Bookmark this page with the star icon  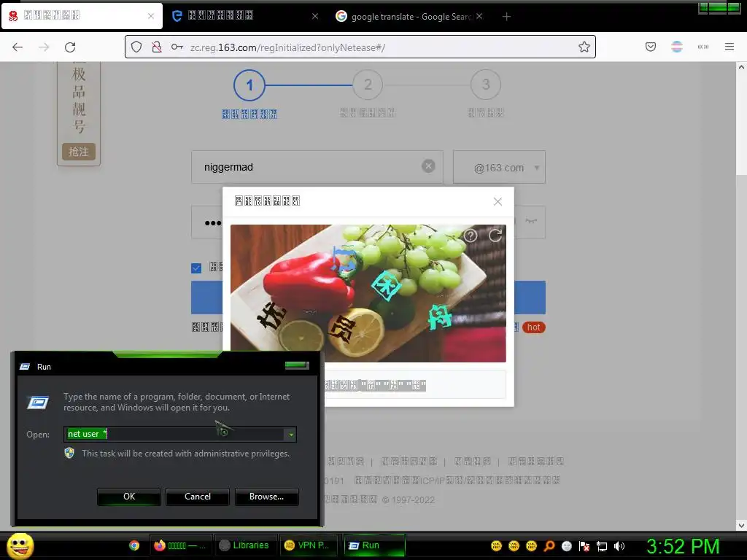click(584, 47)
